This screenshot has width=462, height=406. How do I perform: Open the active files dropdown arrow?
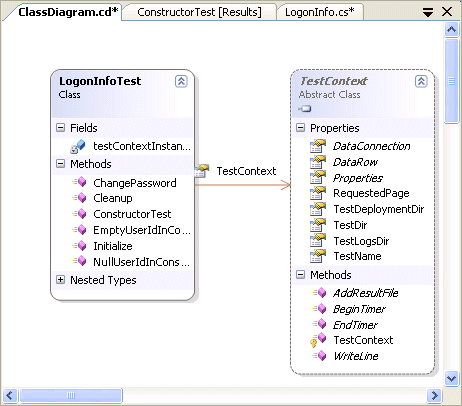pyautogui.click(x=428, y=12)
